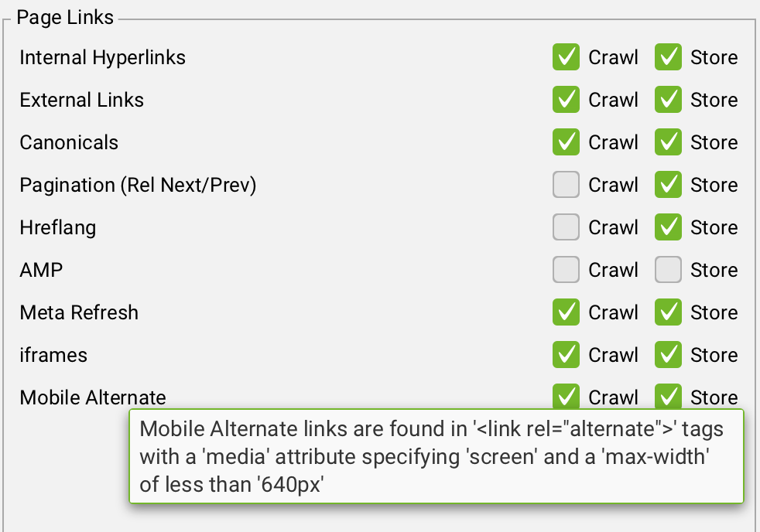Screen dimensions: 760x532
Task: Turn off Store for Hreflang
Action: click(668, 227)
